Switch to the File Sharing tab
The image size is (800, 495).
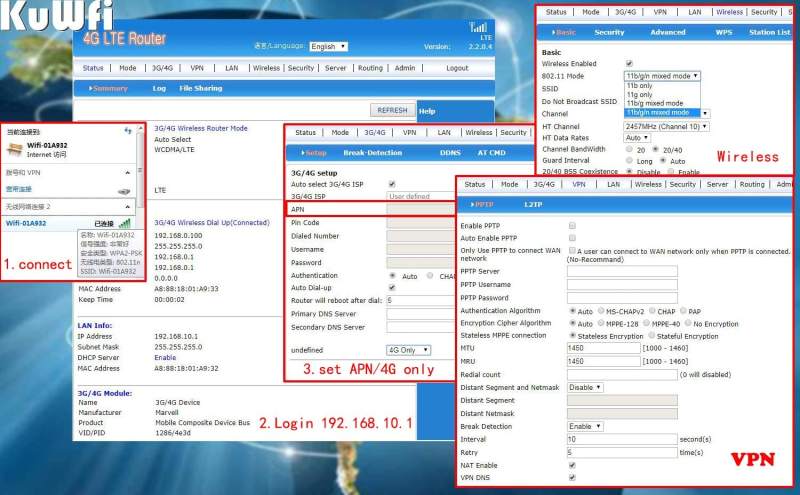point(201,88)
